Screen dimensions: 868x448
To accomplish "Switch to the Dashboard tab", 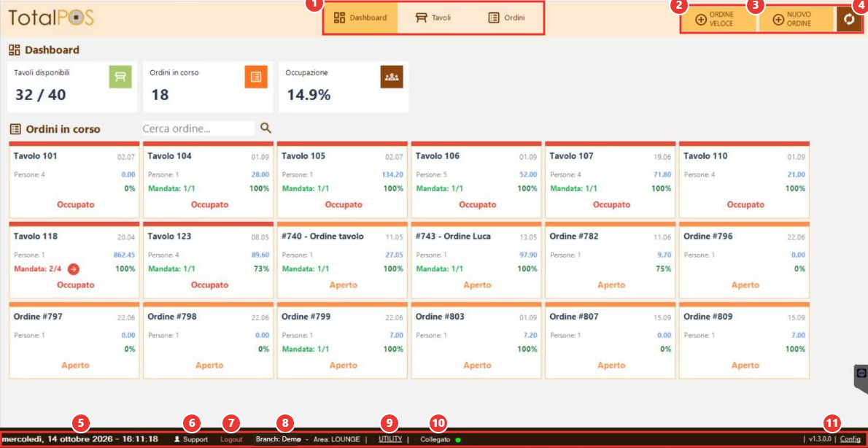I will [360, 18].
